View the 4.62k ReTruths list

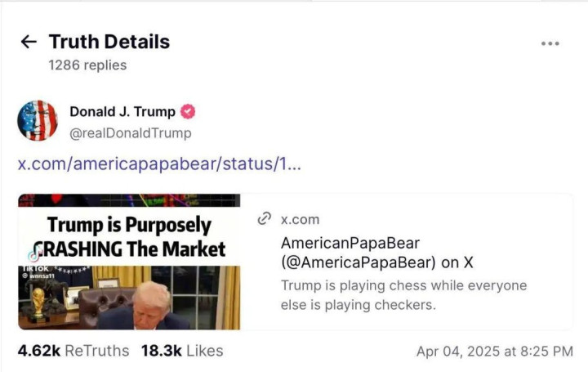73,351
